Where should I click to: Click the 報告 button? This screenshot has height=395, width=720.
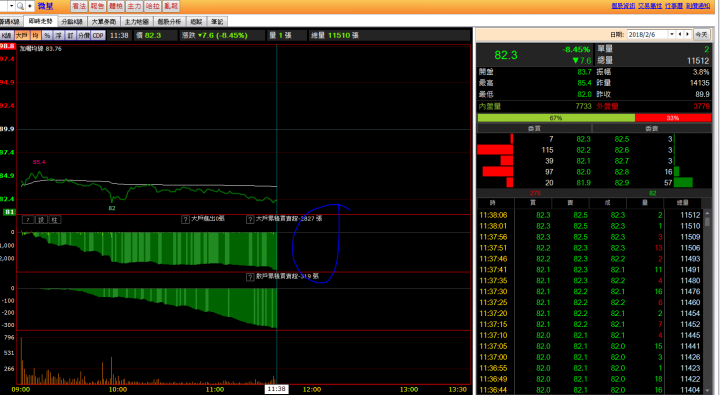(97, 6)
